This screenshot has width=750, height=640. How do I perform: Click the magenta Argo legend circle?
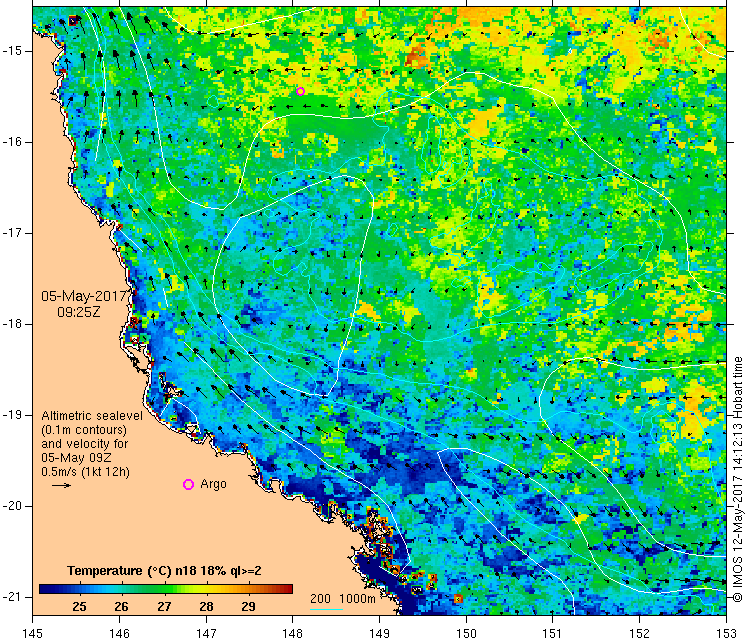[188, 485]
